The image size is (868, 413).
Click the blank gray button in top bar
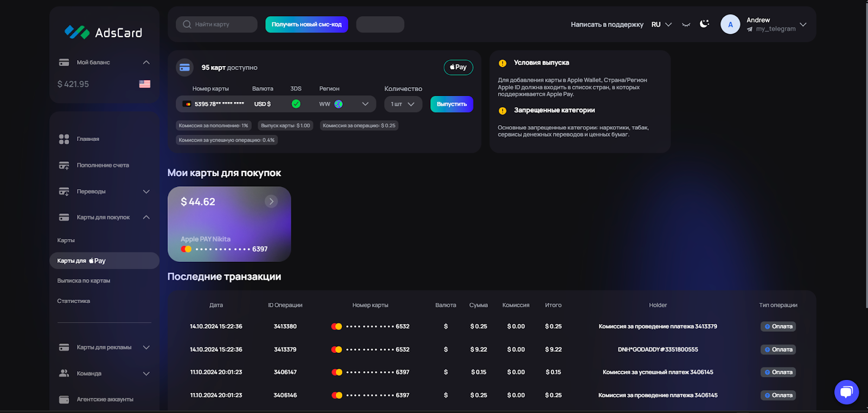(380, 24)
